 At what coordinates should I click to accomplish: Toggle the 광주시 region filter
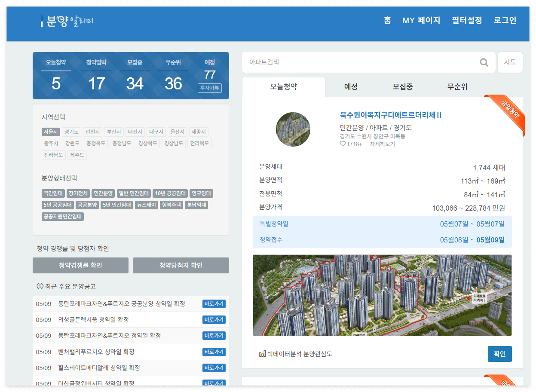coord(51,144)
